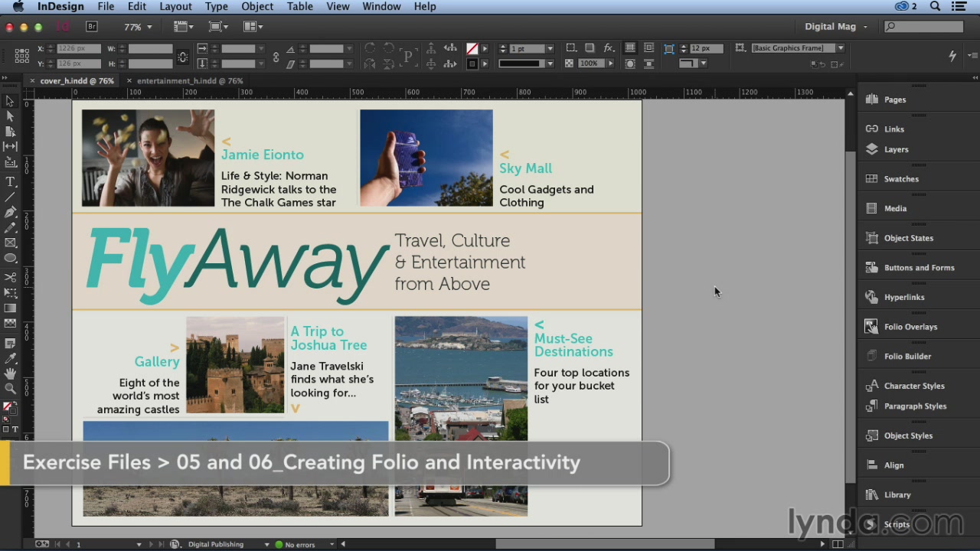Image resolution: width=980 pixels, height=551 pixels.
Task: Open the zoom percentage dropdown
Action: [150, 27]
